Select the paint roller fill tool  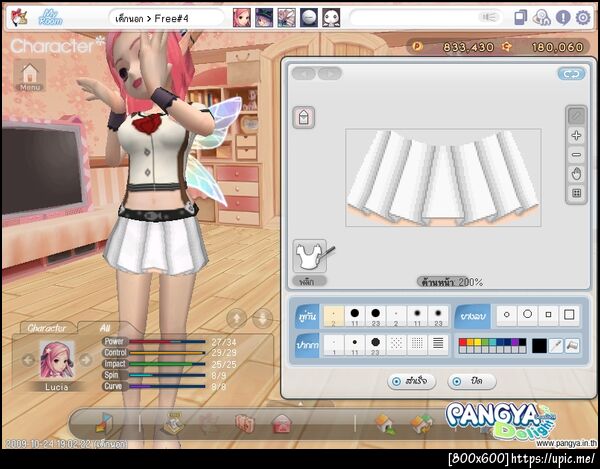point(572,346)
